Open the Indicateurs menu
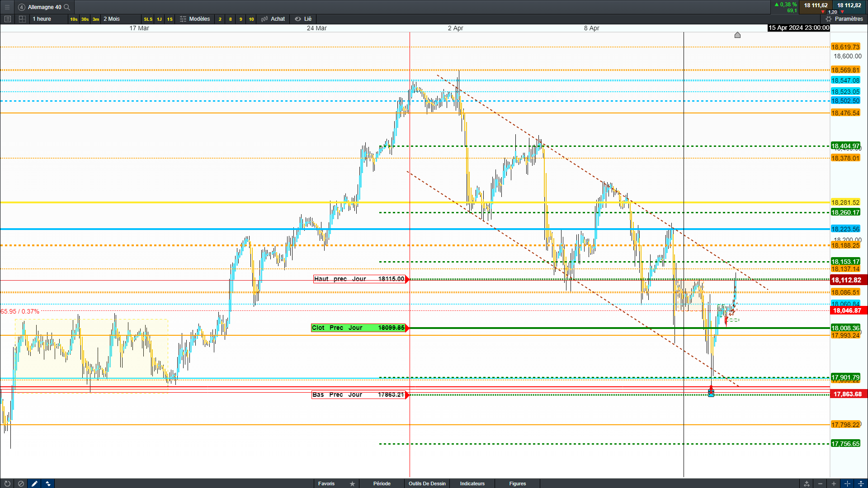 click(x=472, y=483)
